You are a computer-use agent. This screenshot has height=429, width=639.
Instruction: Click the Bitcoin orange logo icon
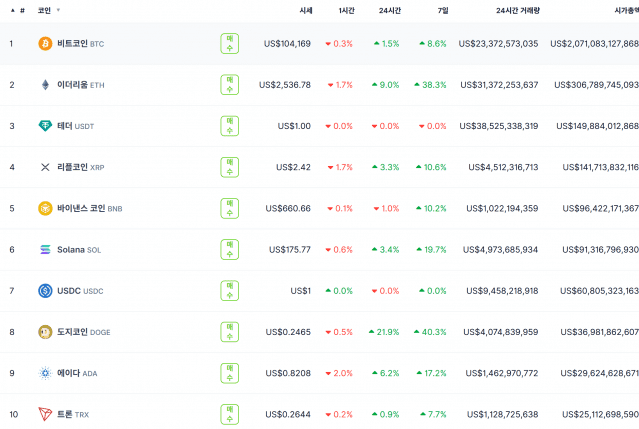(45, 44)
